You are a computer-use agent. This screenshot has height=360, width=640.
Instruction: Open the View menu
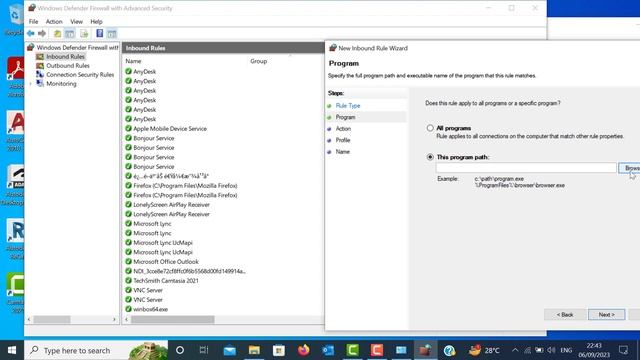tap(76, 21)
